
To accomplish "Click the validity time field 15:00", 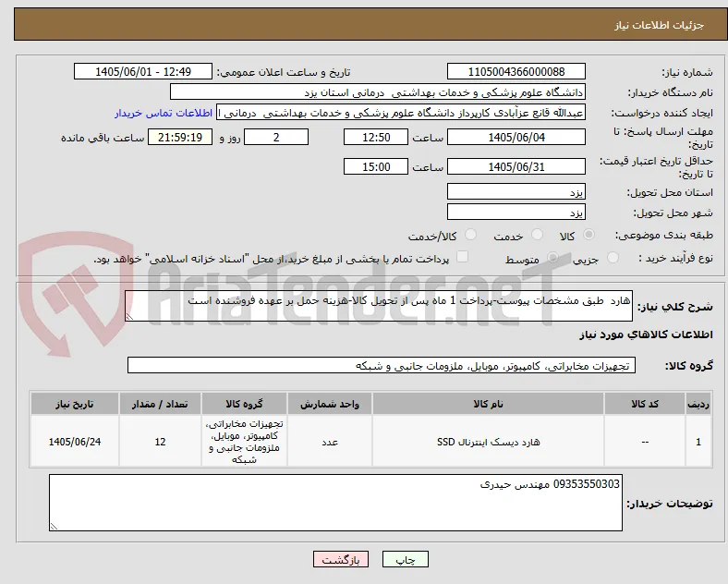I will 376,166.
